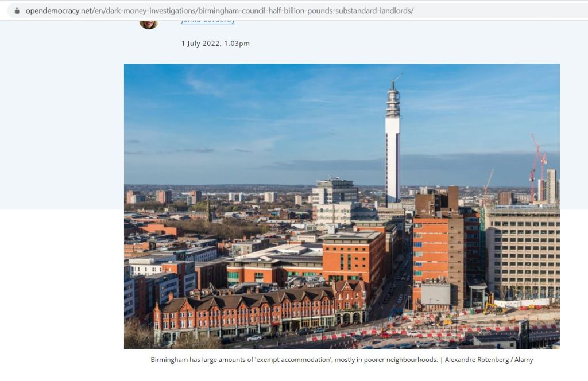Click the Birmingham skyline photo
Viewport: 588px width, 381px height.
pos(342,206)
